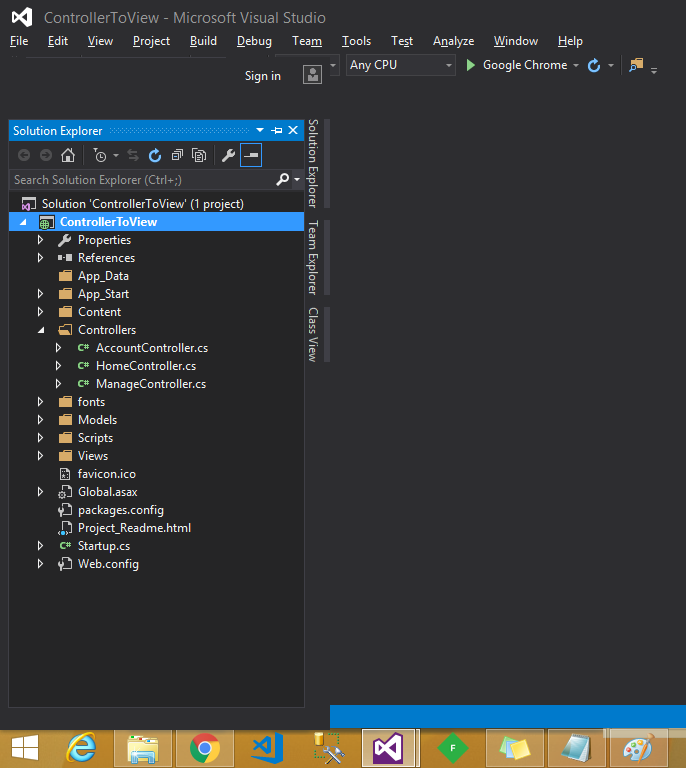Screen dimensions: 686x768
Task: Click the Start debugging green play icon
Action: [471, 65]
